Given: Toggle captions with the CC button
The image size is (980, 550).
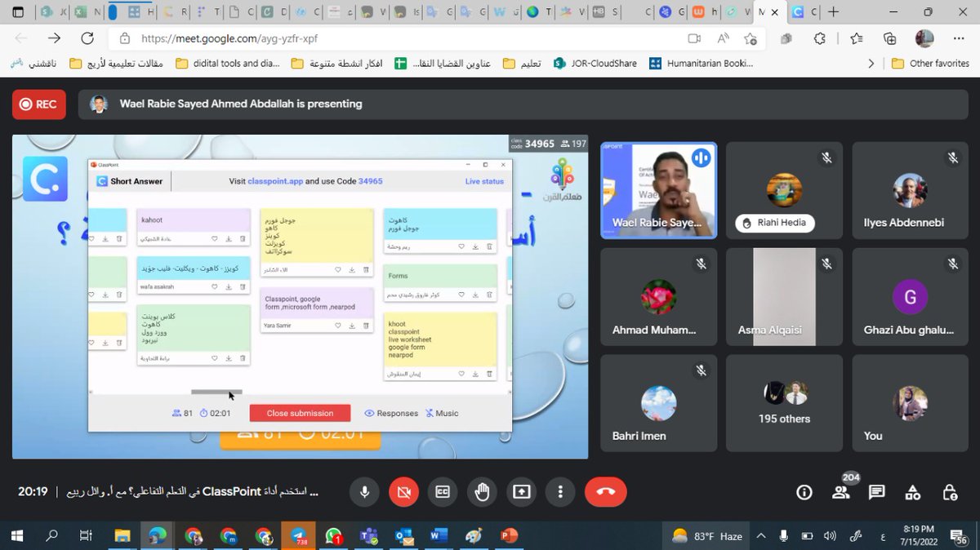Looking at the screenshot, I should [443, 492].
